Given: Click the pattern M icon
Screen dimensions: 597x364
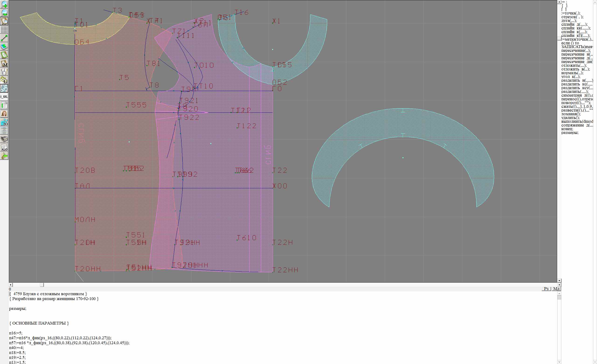Looking at the screenshot, I should (4, 63).
